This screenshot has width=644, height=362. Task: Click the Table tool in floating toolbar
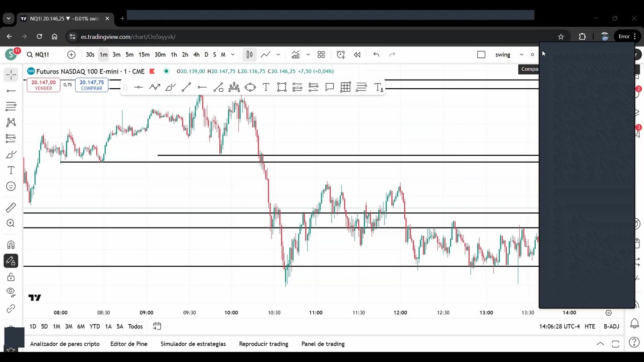(x=345, y=87)
